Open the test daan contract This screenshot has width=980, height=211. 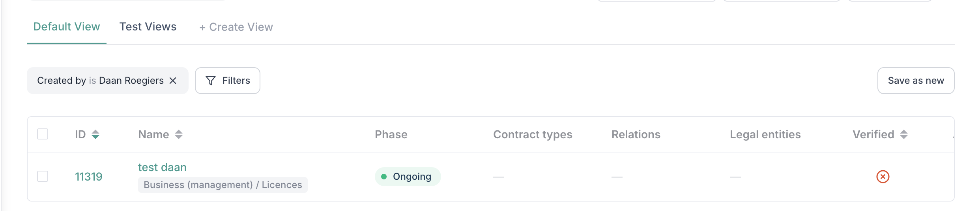point(162,168)
